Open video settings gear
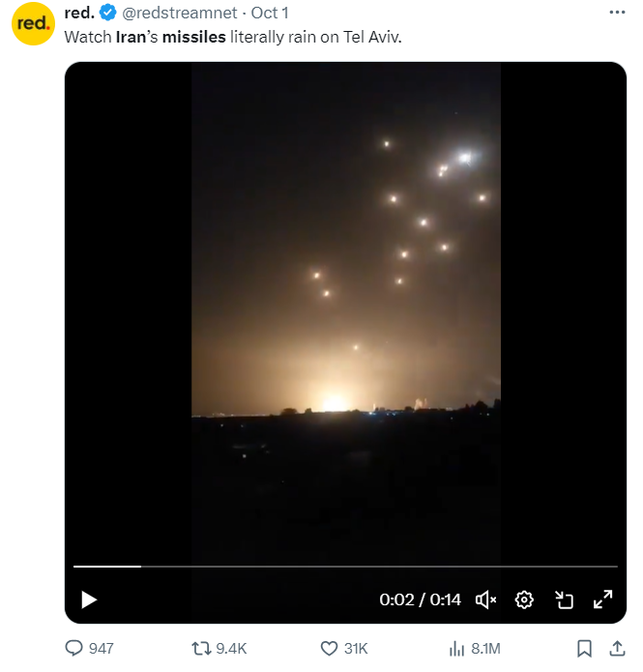The width and height of the screenshot is (643, 672). [524, 599]
